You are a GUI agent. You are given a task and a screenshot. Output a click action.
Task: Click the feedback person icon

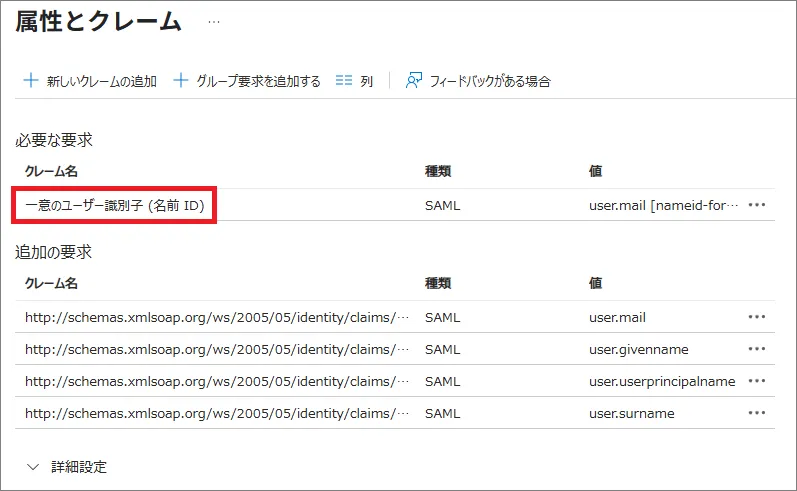click(414, 81)
